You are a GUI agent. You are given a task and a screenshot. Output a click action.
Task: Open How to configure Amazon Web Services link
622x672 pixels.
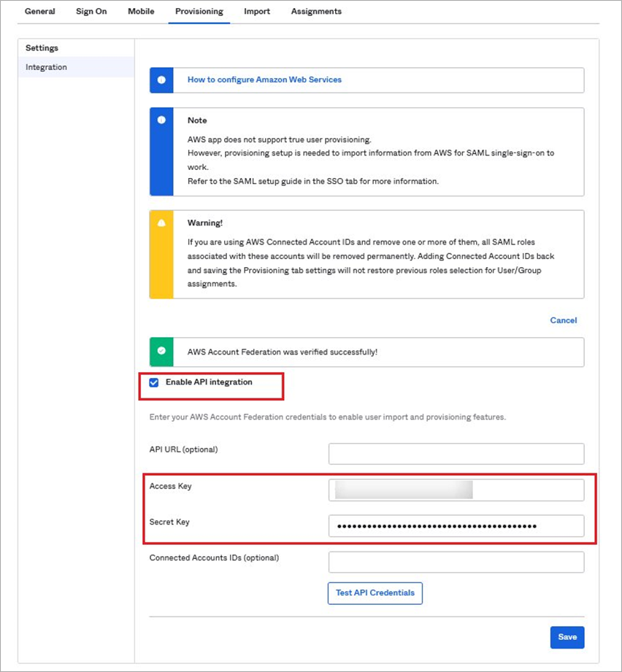(264, 80)
